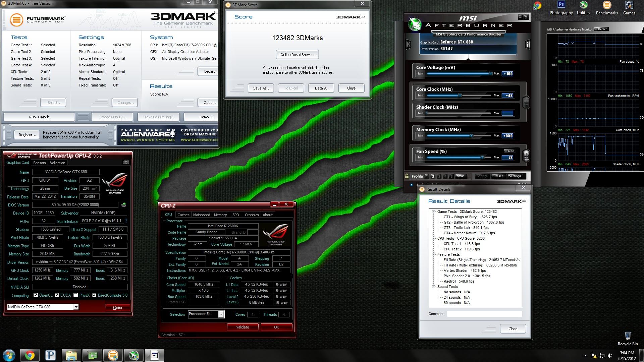Screen dimensions: 644x362
Task: Click the Bus Interface question mark in GPU-Z
Action: [x=126, y=221]
